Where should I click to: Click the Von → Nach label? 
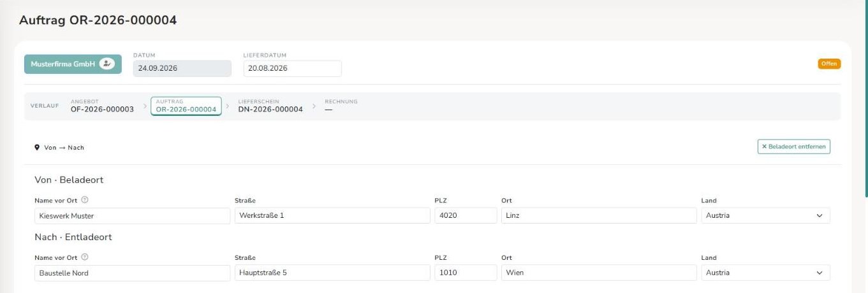click(64, 148)
